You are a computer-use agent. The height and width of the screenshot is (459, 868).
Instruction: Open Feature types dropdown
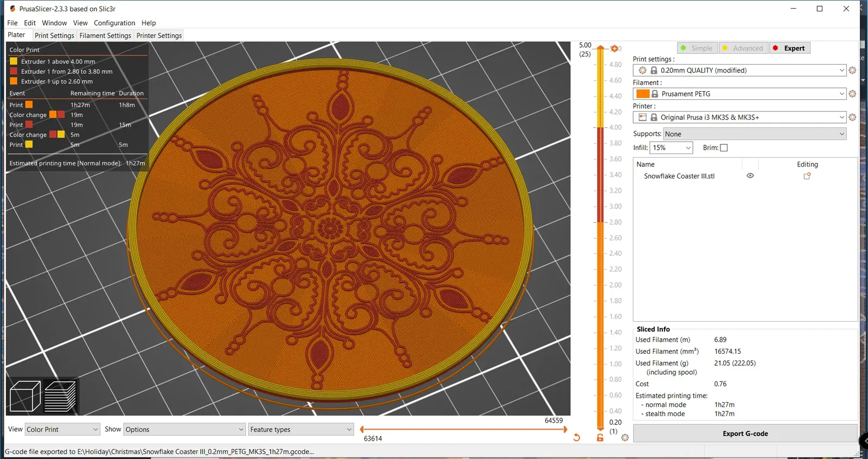click(301, 429)
